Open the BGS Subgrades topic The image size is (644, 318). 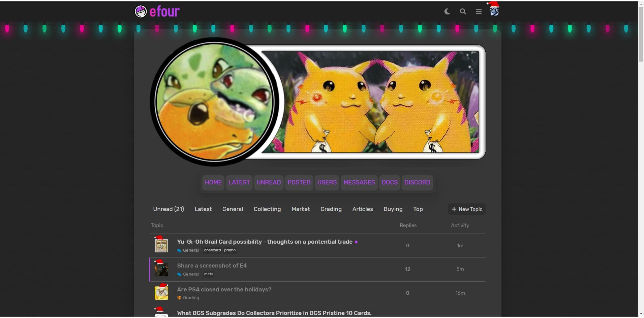(x=274, y=313)
